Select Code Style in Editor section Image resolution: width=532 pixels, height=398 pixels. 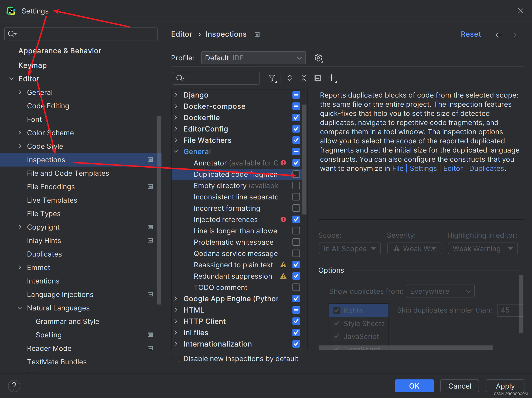coord(44,146)
